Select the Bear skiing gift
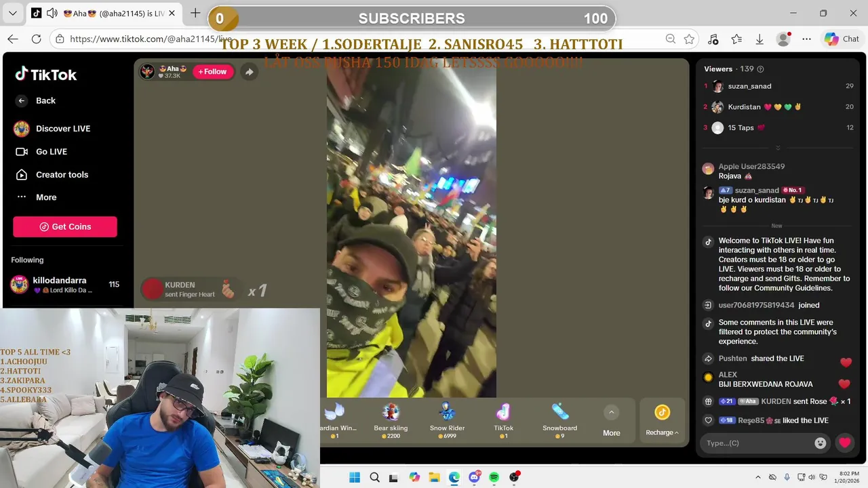The height and width of the screenshot is (488, 868). pyautogui.click(x=391, y=420)
